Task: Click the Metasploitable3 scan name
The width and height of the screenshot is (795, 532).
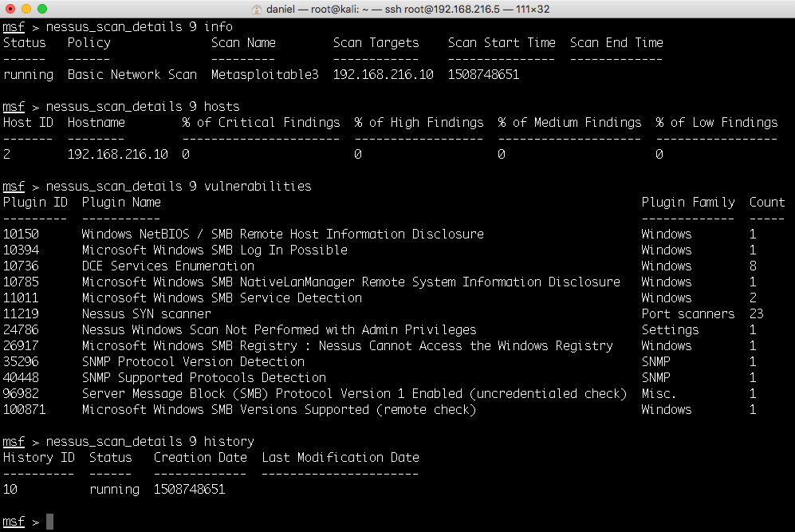Action: click(x=265, y=75)
